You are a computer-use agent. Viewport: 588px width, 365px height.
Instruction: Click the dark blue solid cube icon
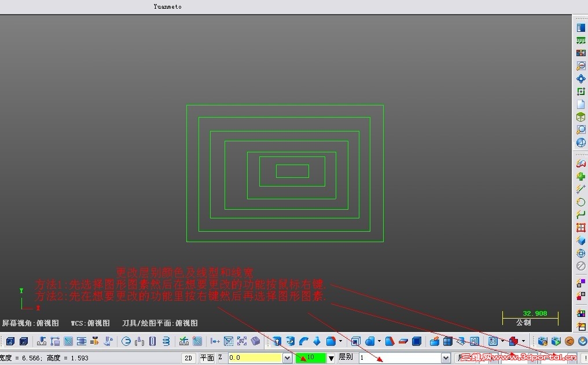coord(417,341)
